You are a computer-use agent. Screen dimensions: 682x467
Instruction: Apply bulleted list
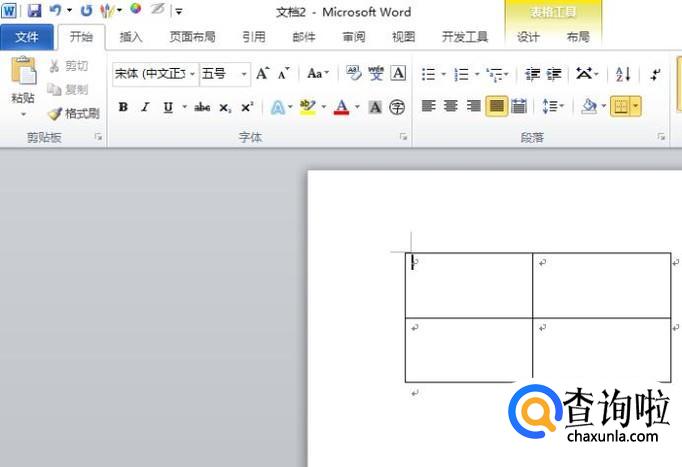click(x=429, y=74)
